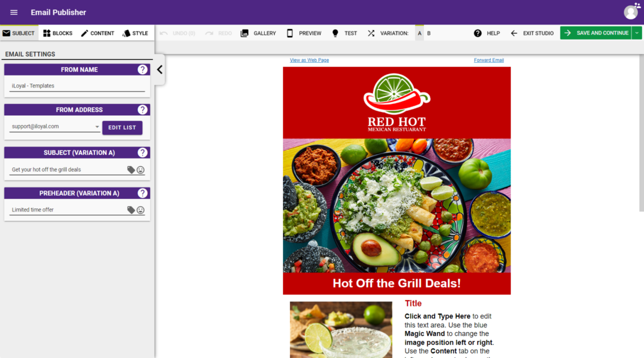Open the Help section

[x=487, y=33]
